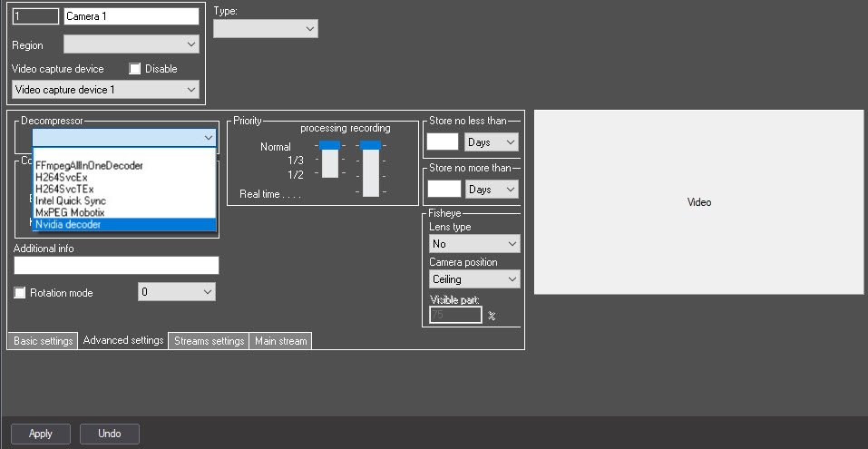Edit the Camera 1 name field

click(x=132, y=16)
